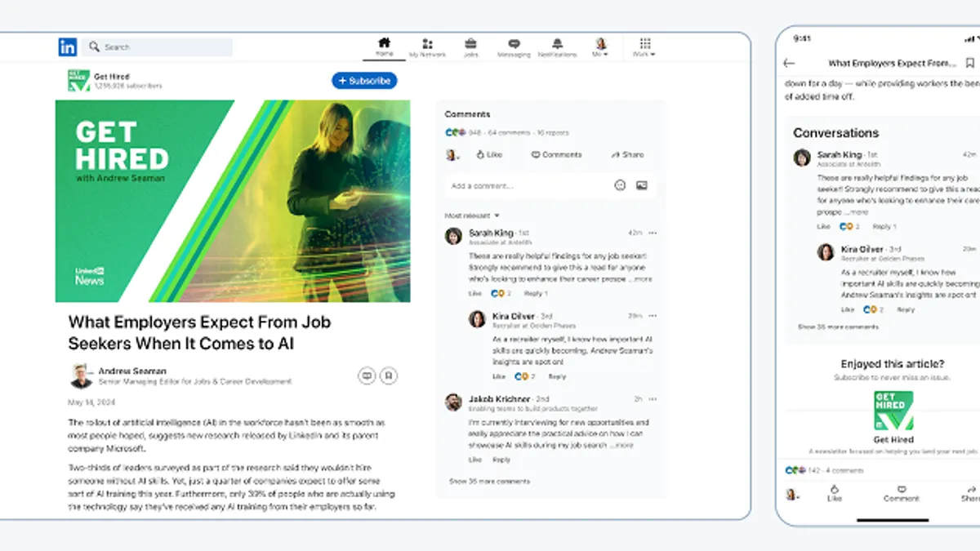Image resolution: width=980 pixels, height=551 pixels.
Task: Open Jakob Krichner's profile
Action: (x=497, y=399)
